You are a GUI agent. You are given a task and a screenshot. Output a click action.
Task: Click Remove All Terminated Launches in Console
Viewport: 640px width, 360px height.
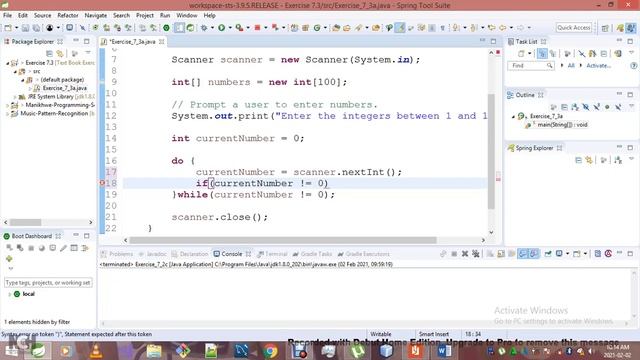(476, 254)
